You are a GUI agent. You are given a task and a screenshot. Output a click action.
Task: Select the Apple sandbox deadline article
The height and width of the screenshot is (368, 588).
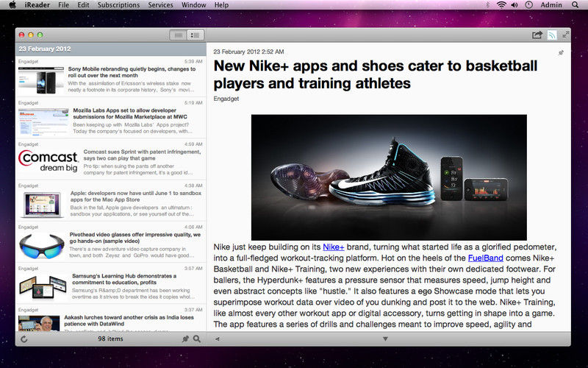click(x=111, y=200)
